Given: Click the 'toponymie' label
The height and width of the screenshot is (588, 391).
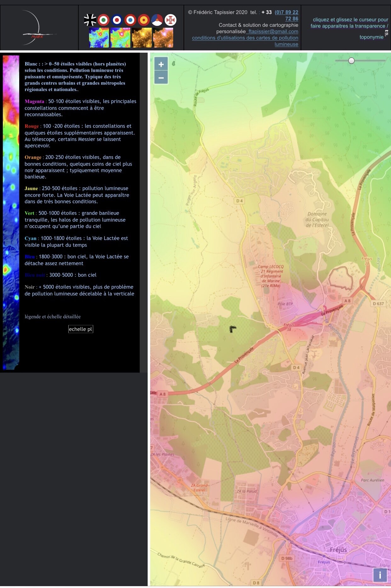Looking at the screenshot, I should pyautogui.click(x=371, y=37).
